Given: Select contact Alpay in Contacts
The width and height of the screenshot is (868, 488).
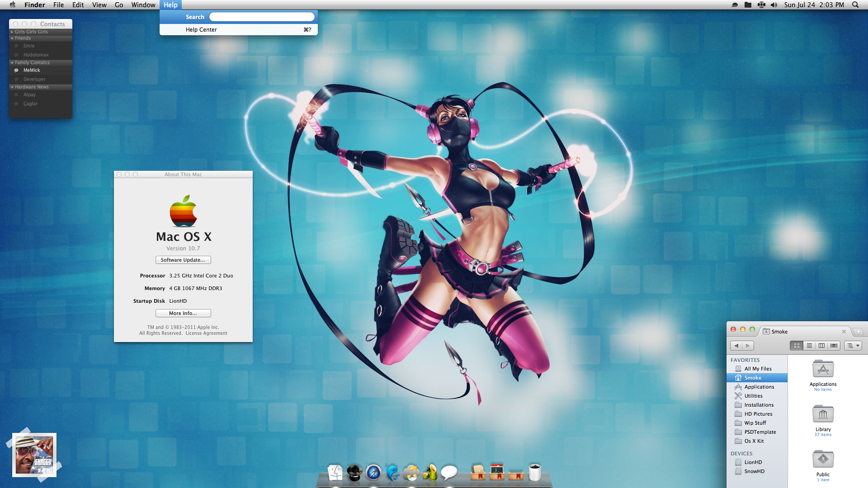Looking at the screenshot, I should coord(41,95).
